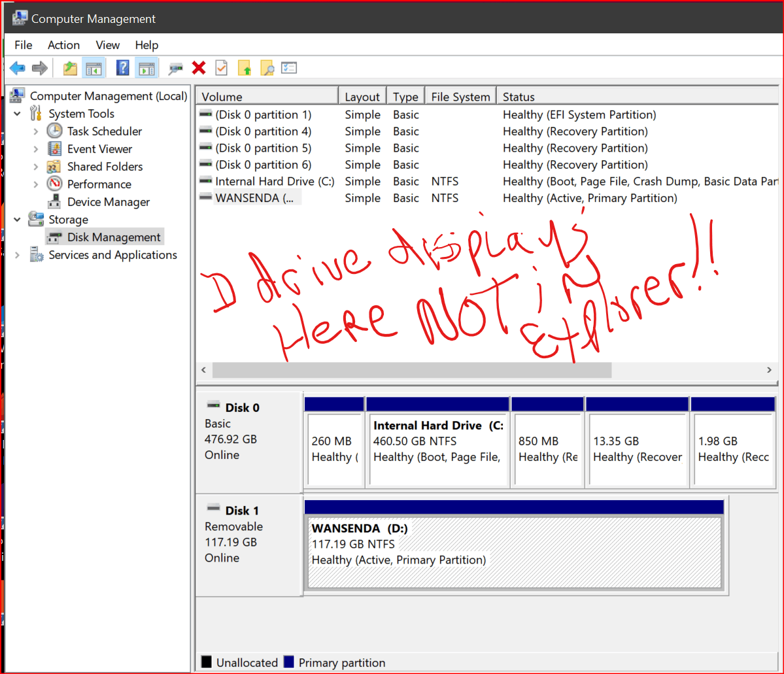
Task: Click the System Tools wrench icon
Action: pos(35,114)
